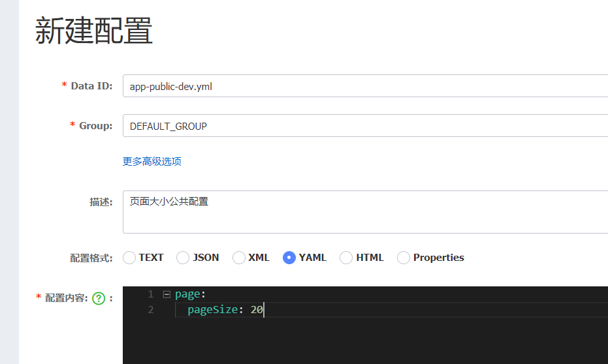Select the YAML format radio button

click(x=289, y=258)
